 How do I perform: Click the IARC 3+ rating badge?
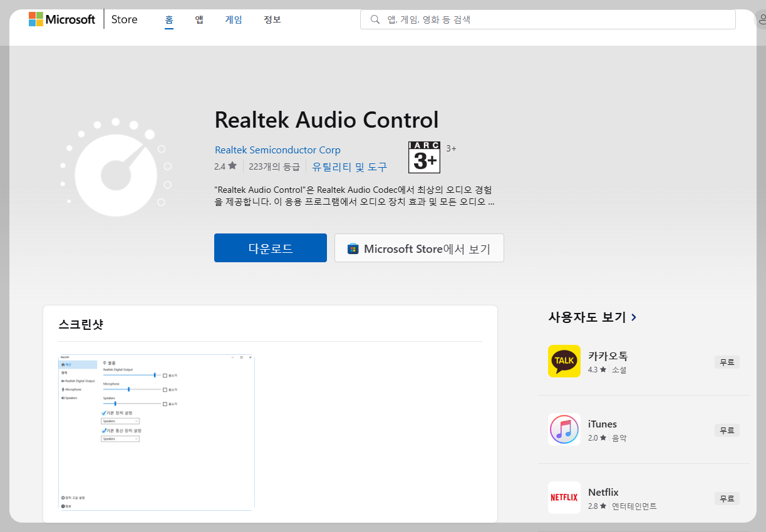[424, 157]
